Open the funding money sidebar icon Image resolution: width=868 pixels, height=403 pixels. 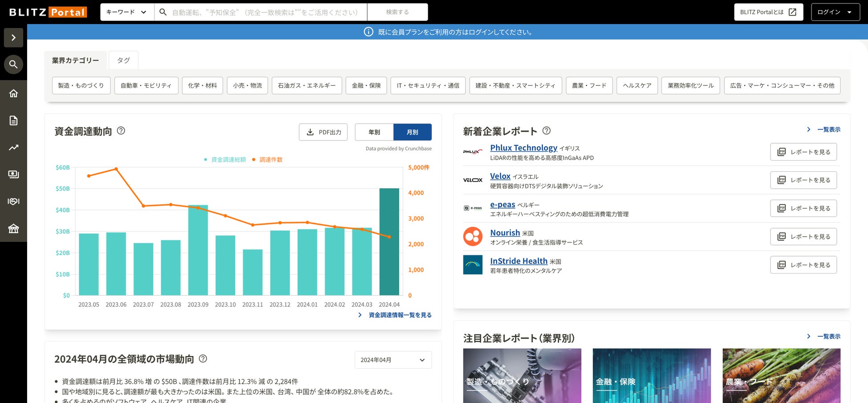pyautogui.click(x=13, y=174)
